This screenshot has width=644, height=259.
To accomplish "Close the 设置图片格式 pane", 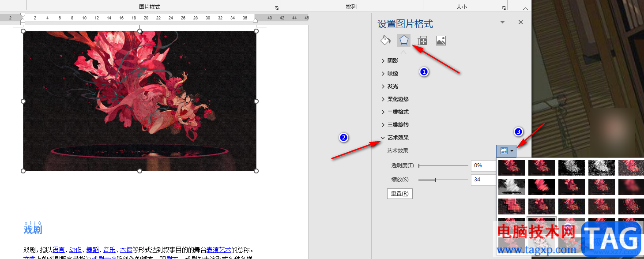I will click(x=521, y=22).
